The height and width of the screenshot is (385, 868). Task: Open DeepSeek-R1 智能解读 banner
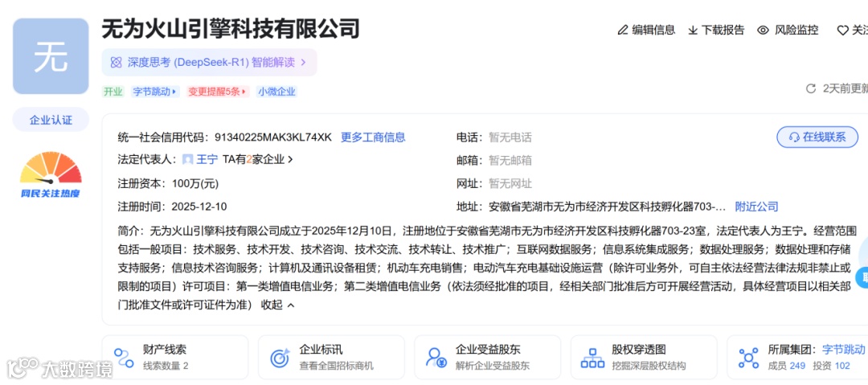point(209,62)
